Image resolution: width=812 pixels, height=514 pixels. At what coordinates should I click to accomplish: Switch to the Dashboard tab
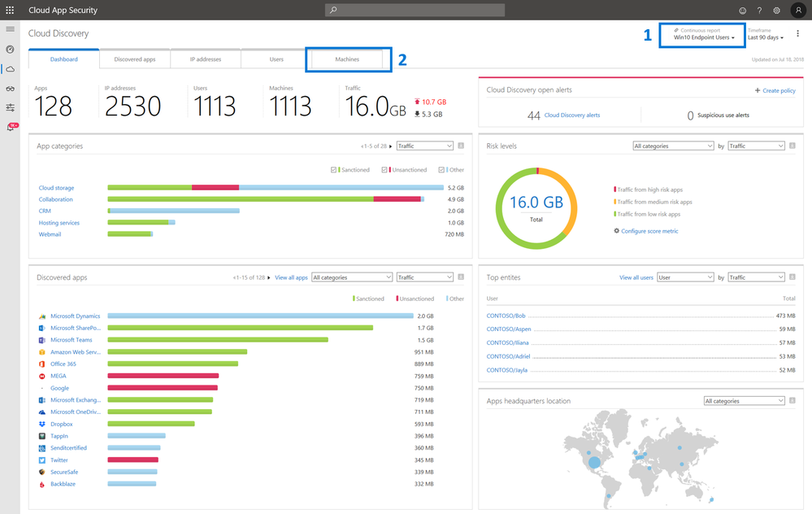click(x=63, y=59)
